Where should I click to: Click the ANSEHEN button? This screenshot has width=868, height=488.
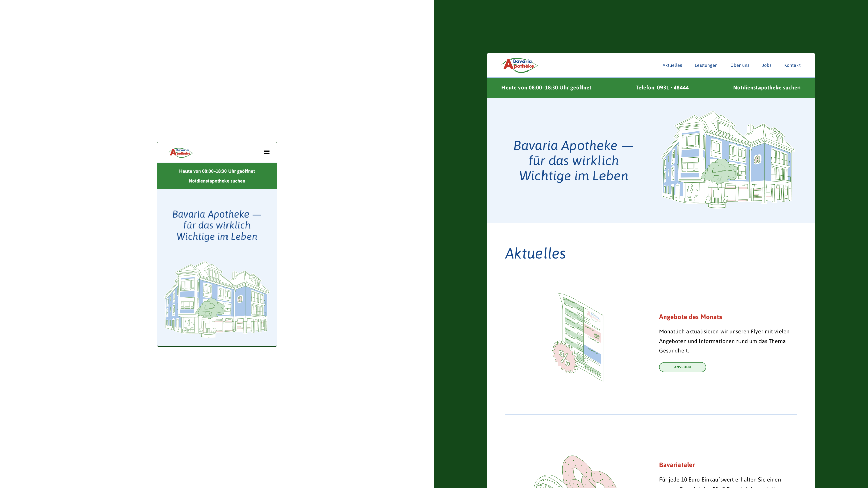(682, 367)
